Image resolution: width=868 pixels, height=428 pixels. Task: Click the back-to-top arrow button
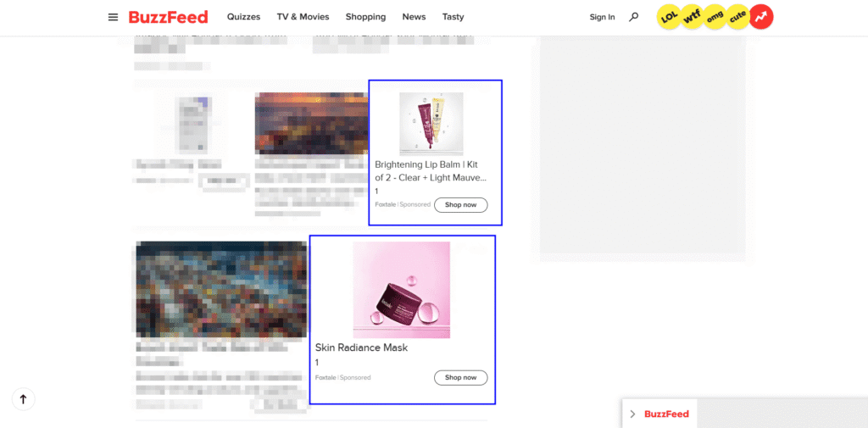[x=23, y=398]
